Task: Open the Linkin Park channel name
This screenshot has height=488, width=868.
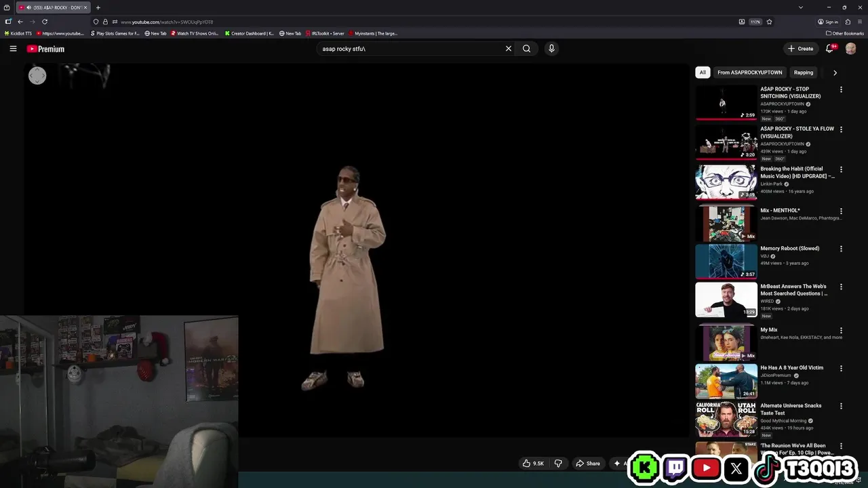Action: pos(771,184)
